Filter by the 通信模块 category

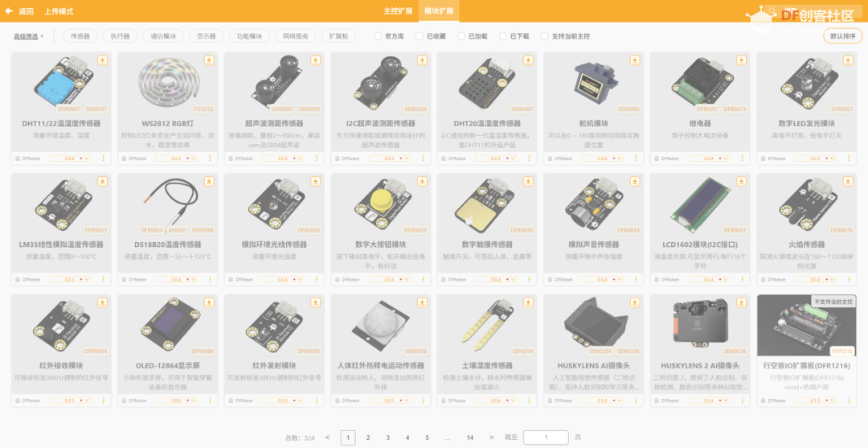(162, 36)
